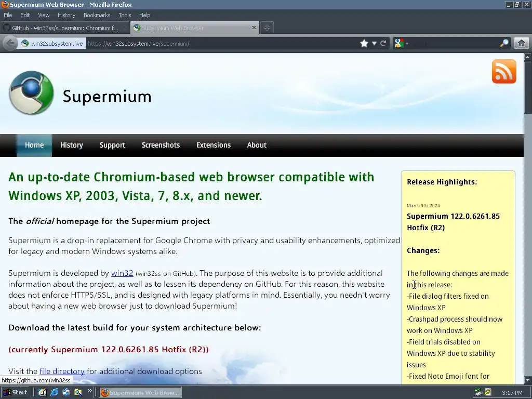The image size is (532, 399).
Task: Open the file directory link
Action: coord(62,371)
